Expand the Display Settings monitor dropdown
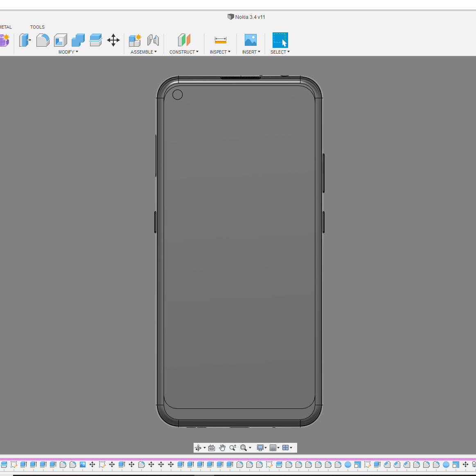This screenshot has width=476, height=476. pos(262,448)
